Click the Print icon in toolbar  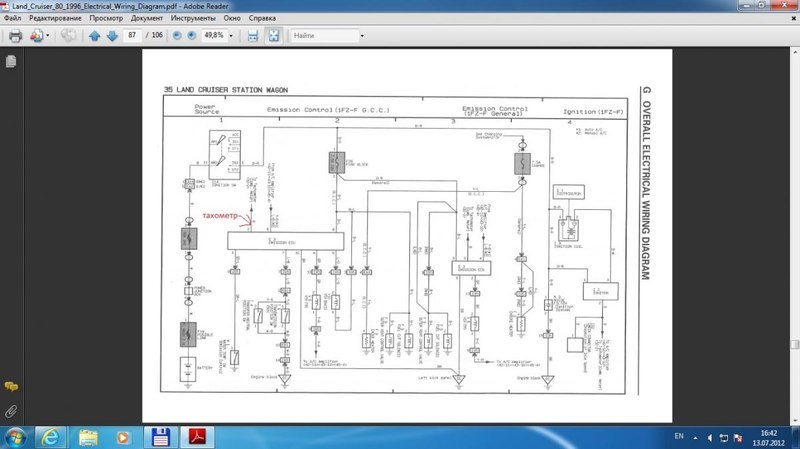pyautogui.click(x=15, y=36)
